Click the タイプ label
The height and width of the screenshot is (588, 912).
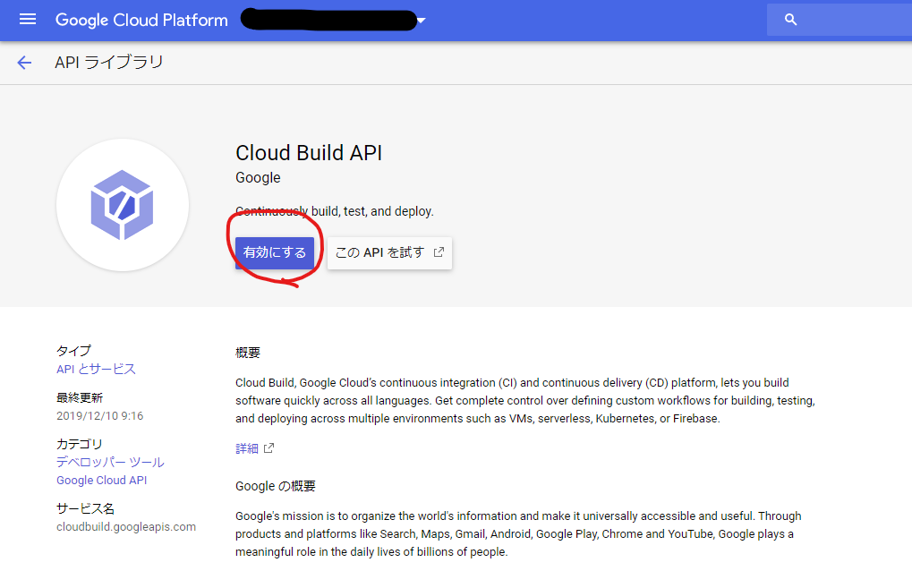74,351
